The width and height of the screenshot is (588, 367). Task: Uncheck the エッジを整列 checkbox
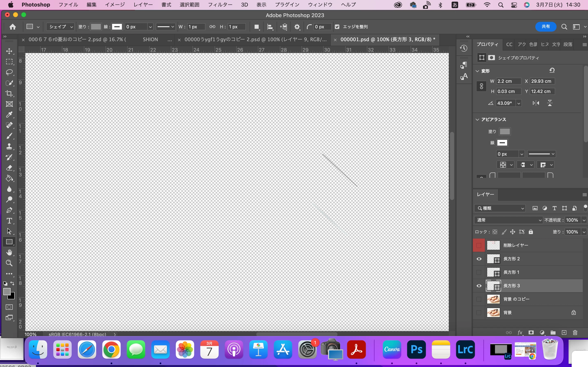[x=337, y=27]
